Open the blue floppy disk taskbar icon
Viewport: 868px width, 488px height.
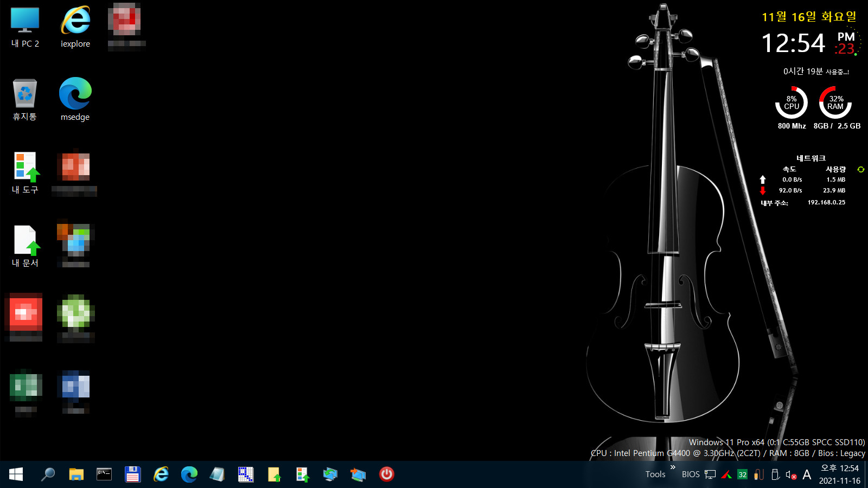[x=133, y=474]
